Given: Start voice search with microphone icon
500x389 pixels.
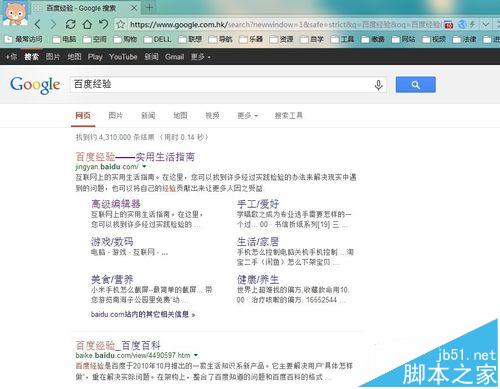Looking at the screenshot, I should [x=378, y=85].
